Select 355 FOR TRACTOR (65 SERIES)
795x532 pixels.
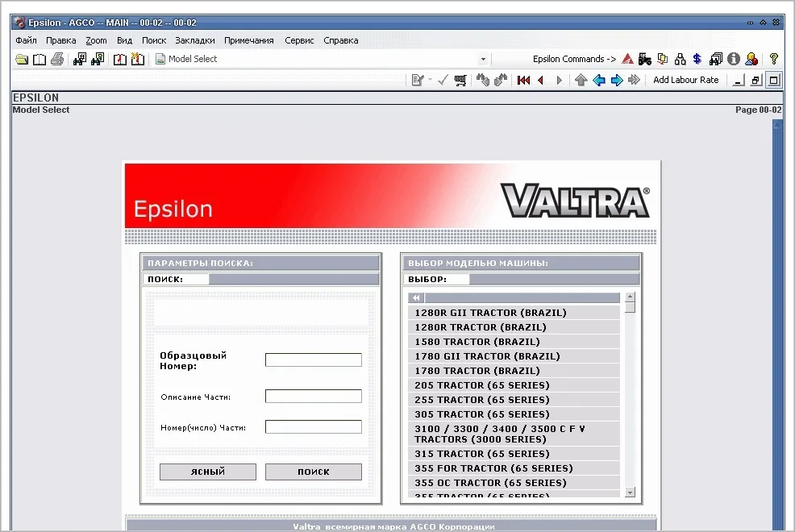pos(514,468)
